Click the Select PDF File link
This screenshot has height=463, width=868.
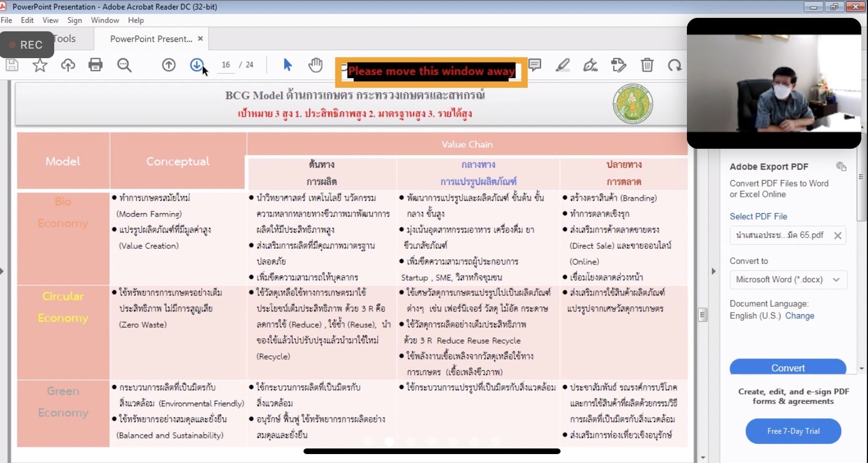[x=758, y=216]
